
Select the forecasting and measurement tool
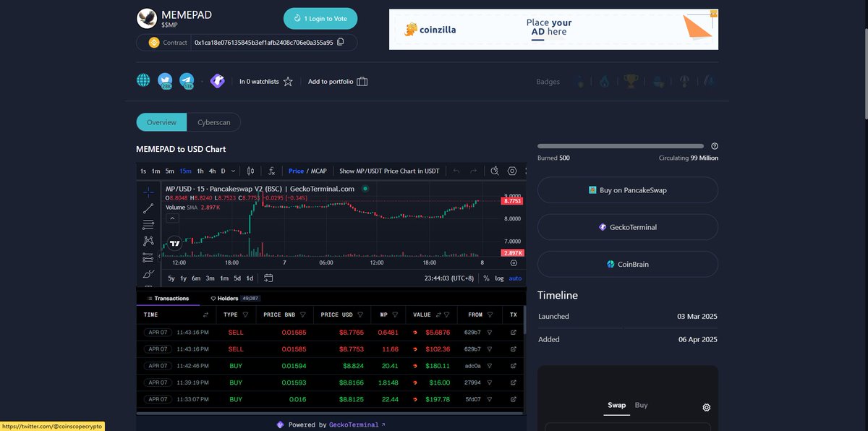[x=148, y=258]
